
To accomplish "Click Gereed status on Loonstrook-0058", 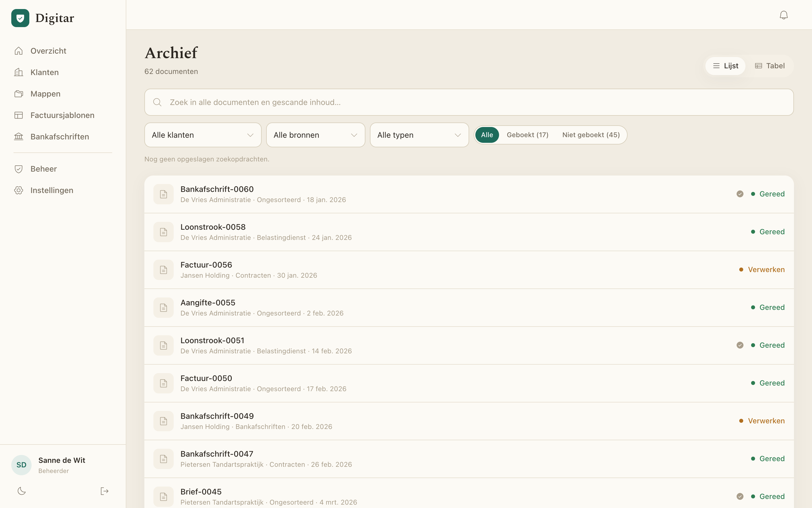I will (768, 232).
